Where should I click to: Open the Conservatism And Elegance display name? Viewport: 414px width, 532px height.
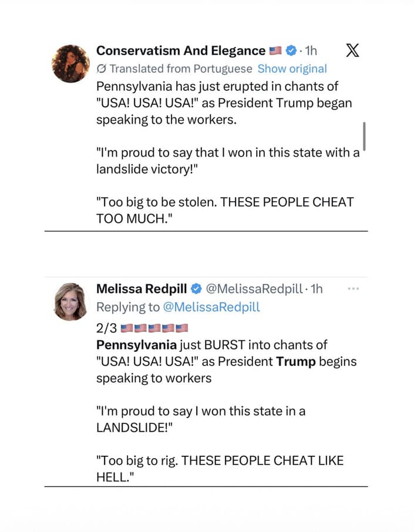(x=181, y=50)
